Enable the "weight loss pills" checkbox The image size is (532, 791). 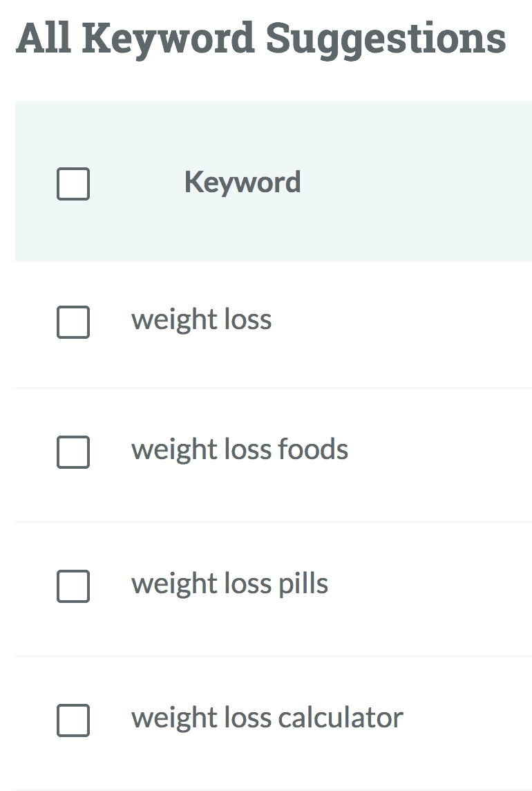click(x=73, y=586)
